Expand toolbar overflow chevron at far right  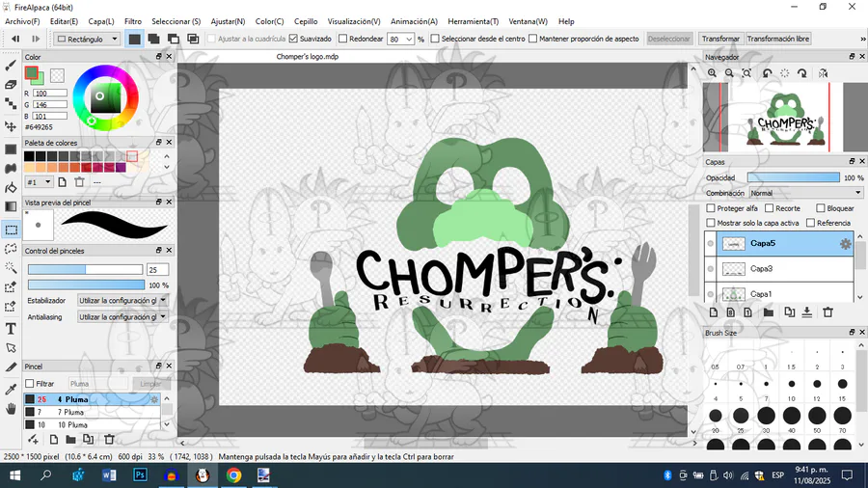(x=862, y=39)
